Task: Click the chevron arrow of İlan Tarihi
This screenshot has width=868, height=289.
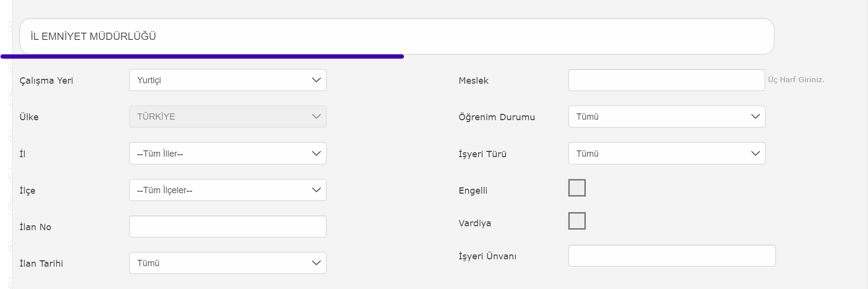Action: [x=316, y=263]
